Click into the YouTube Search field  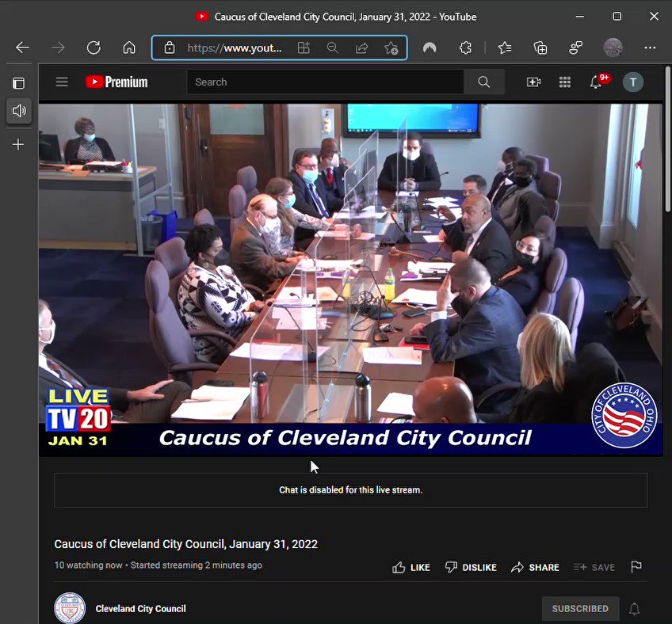[325, 82]
